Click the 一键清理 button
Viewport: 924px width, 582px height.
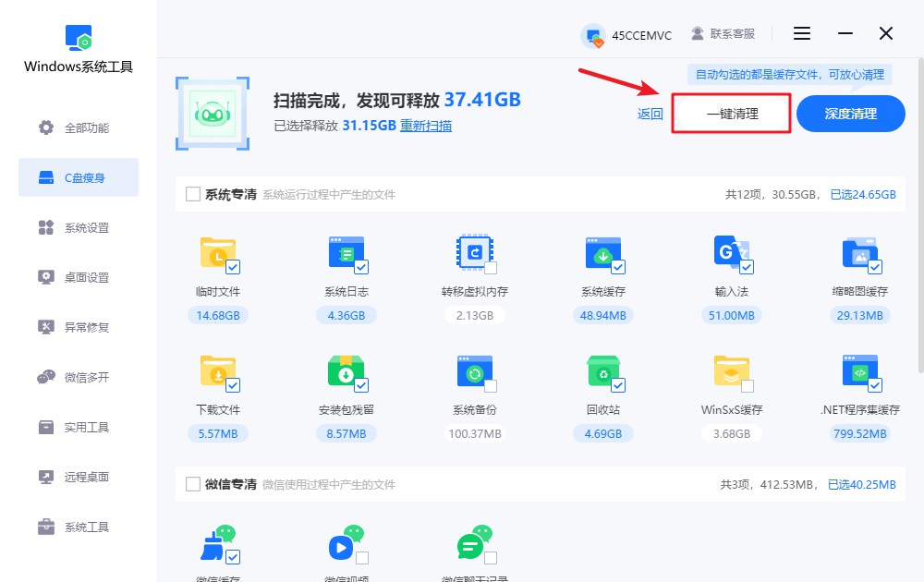click(x=730, y=114)
